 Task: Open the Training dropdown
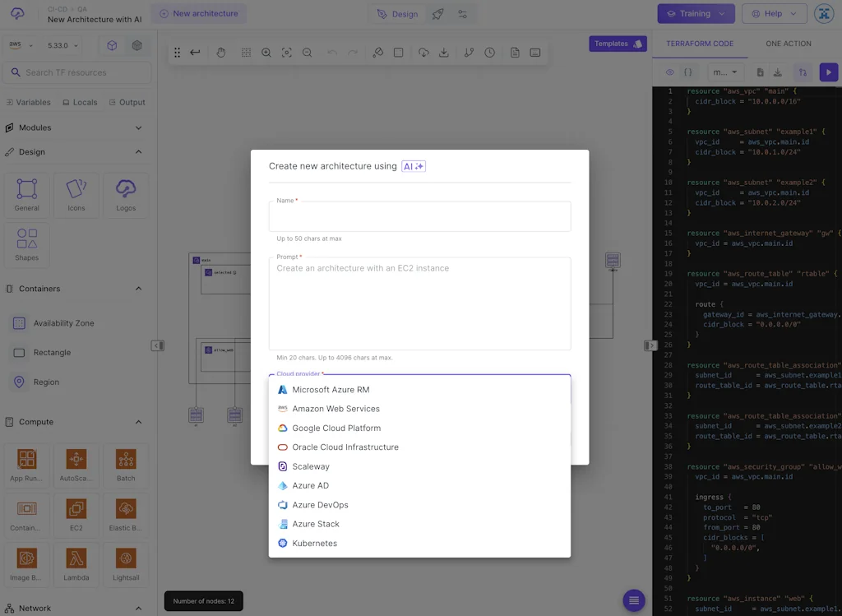pyautogui.click(x=696, y=14)
